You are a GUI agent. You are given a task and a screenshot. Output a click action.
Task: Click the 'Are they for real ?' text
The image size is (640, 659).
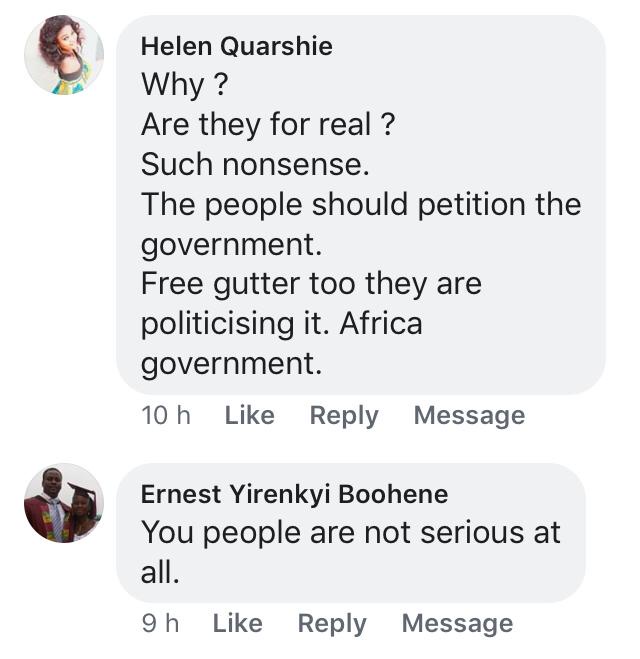(267, 125)
